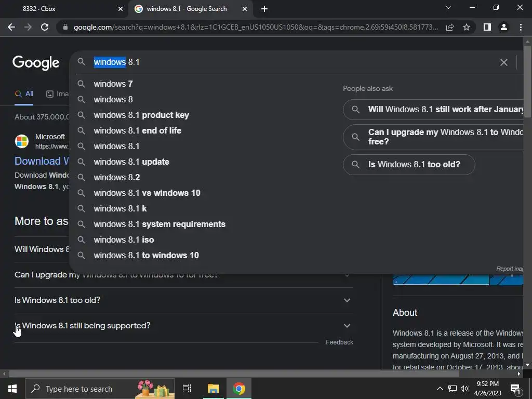
Task: Open a new browser tab
Action: pyautogui.click(x=264, y=9)
